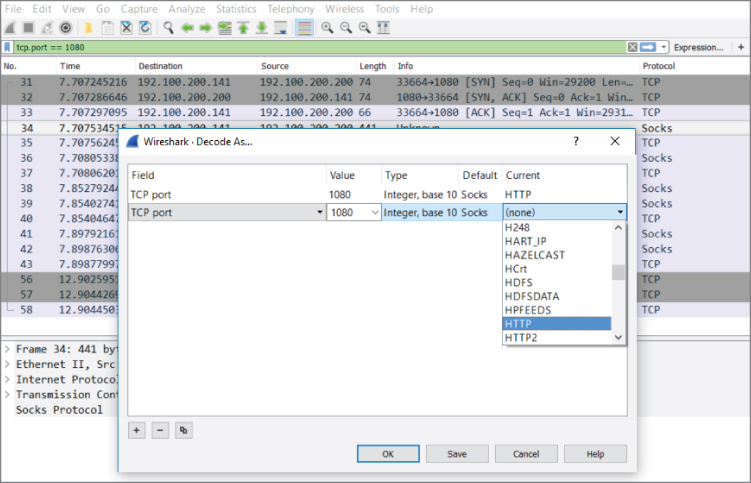Open the Analyze menu
Image resolution: width=751 pixels, height=483 pixels.
187,9
